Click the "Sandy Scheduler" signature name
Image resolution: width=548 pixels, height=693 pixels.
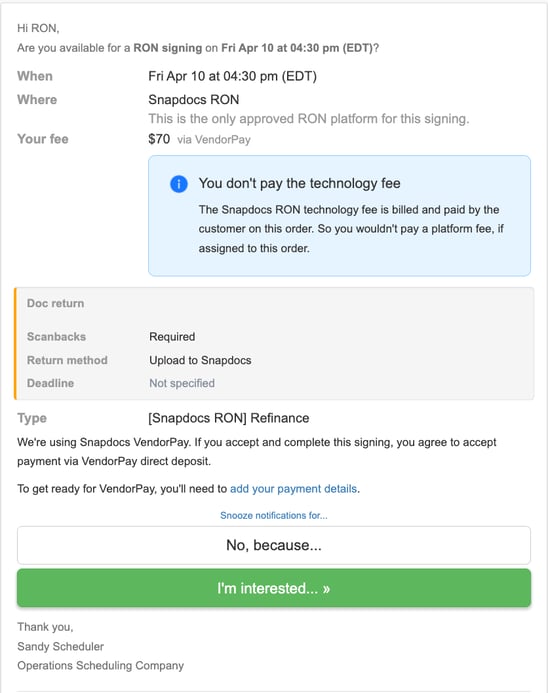click(x=61, y=647)
